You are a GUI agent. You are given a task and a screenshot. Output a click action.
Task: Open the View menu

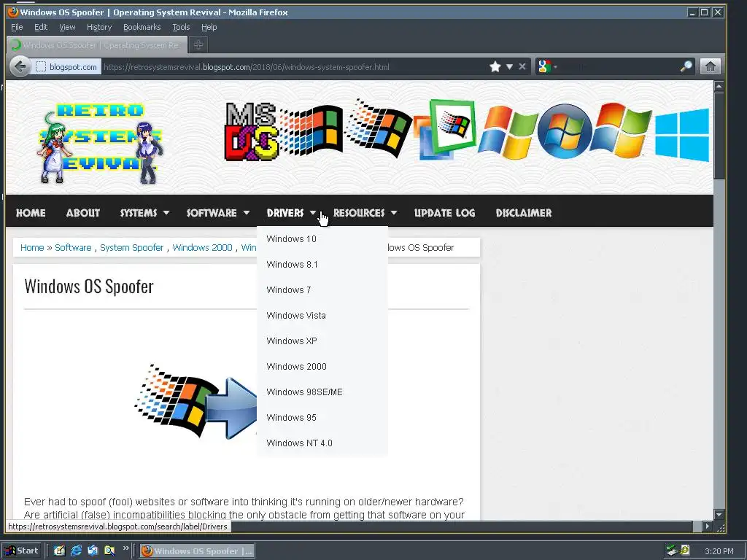tap(67, 27)
